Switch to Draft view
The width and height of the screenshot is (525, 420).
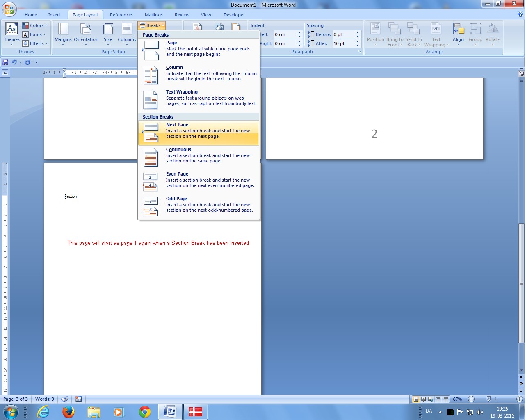(x=445, y=399)
